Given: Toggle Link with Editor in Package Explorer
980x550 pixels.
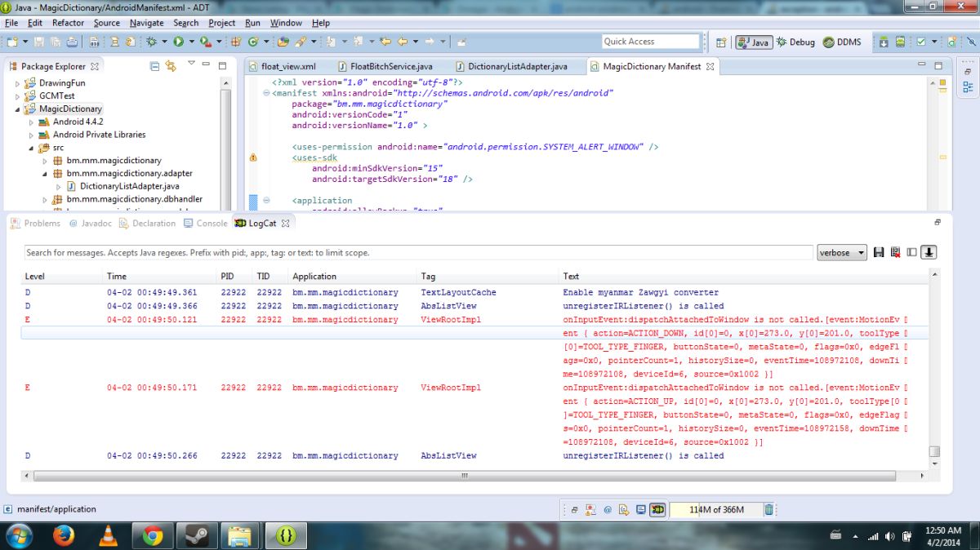Looking at the screenshot, I should [171, 66].
